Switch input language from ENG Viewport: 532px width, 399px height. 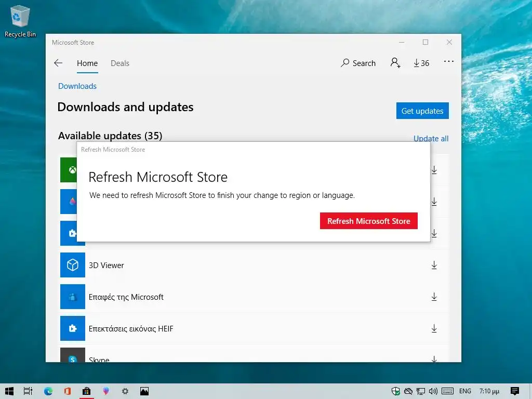pos(465,391)
